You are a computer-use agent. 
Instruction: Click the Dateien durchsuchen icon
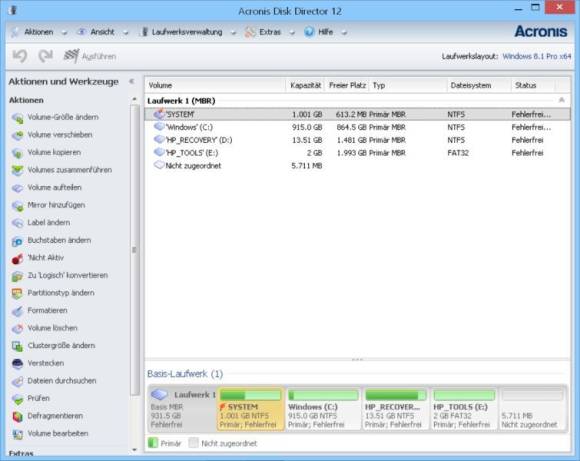(x=17, y=381)
